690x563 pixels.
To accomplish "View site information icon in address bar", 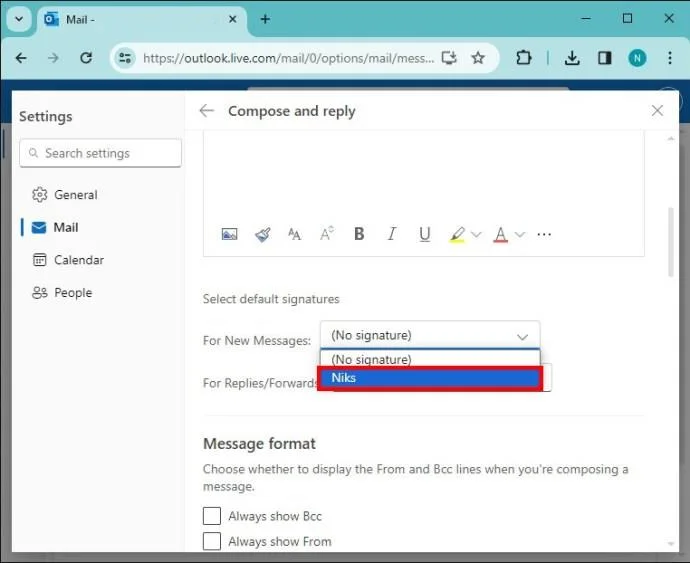I will (125, 58).
